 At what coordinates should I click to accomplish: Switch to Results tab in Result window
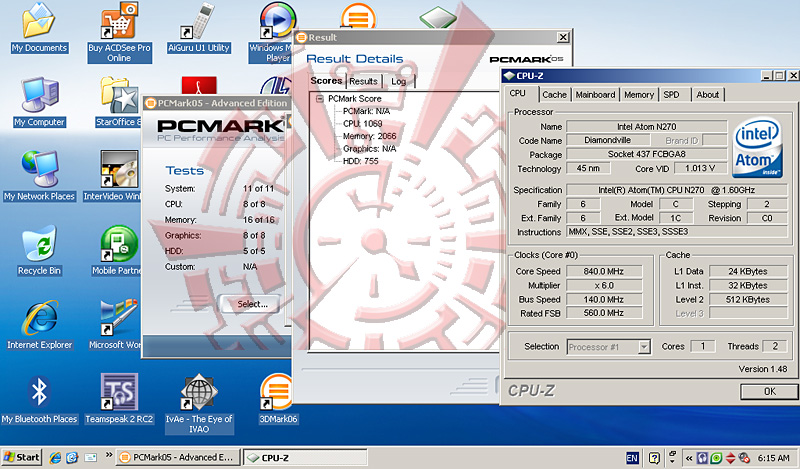[363, 81]
